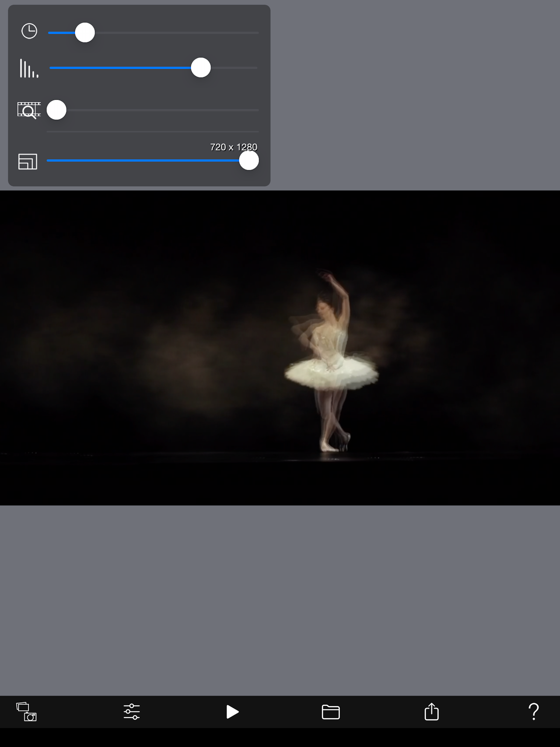Click the 720 x 1280 resolution label

(x=234, y=147)
